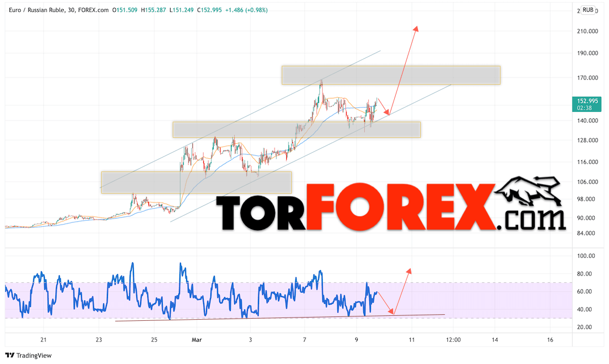Click the 98.000 price axis label
Viewport: 609px width, 364px height.
tap(586, 199)
